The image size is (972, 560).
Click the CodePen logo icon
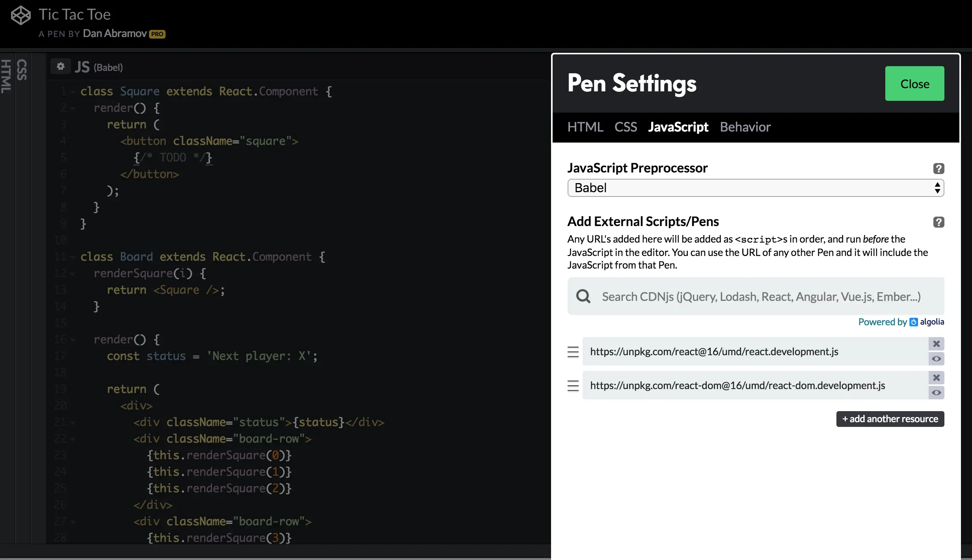coord(20,16)
